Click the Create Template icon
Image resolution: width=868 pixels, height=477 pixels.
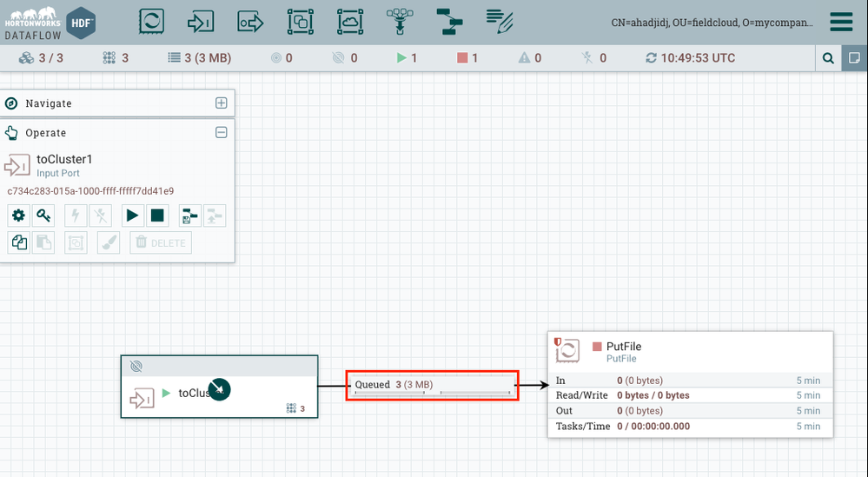190,215
